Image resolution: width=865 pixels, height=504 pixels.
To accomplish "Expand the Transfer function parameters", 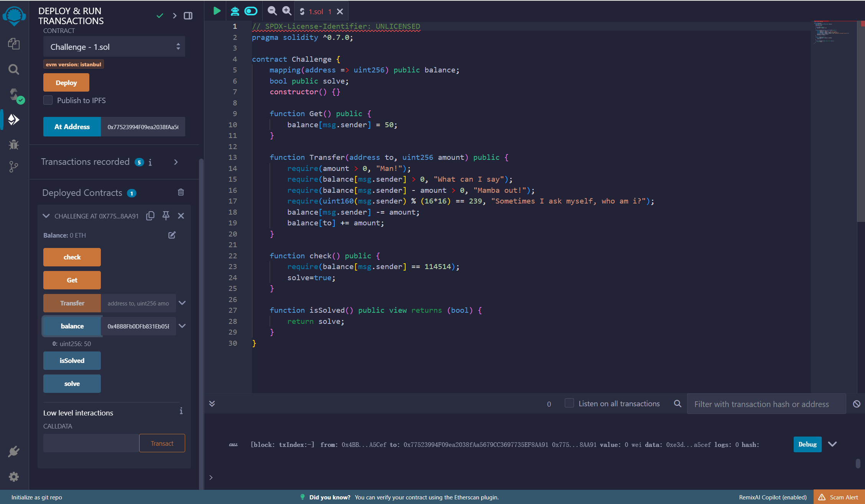I will [183, 303].
